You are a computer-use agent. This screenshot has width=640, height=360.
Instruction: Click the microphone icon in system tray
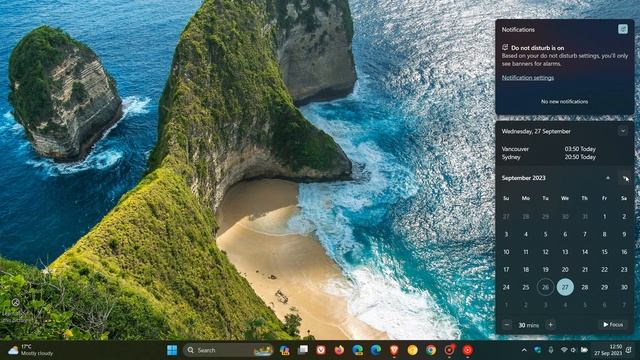coord(551,350)
